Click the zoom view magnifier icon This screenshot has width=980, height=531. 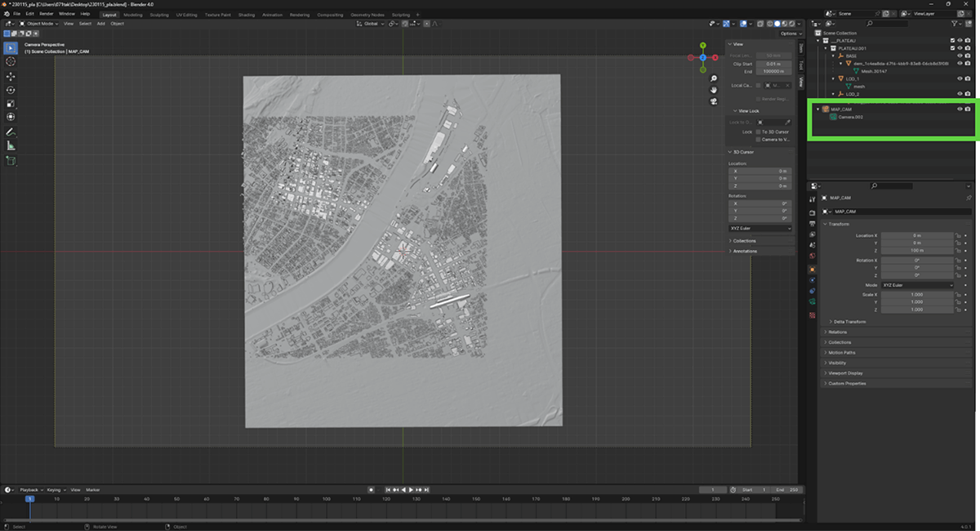point(714,79)
